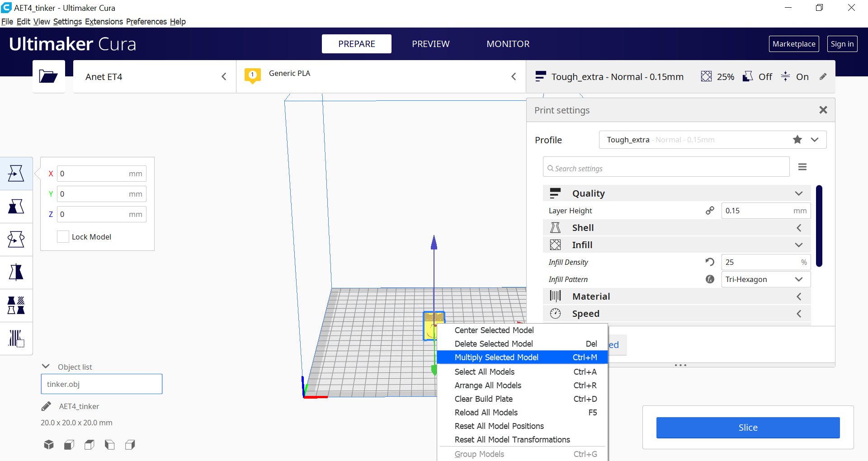Click the Z position input field
The width and height of the screenshot is (868, 461).
coord(102,214)
